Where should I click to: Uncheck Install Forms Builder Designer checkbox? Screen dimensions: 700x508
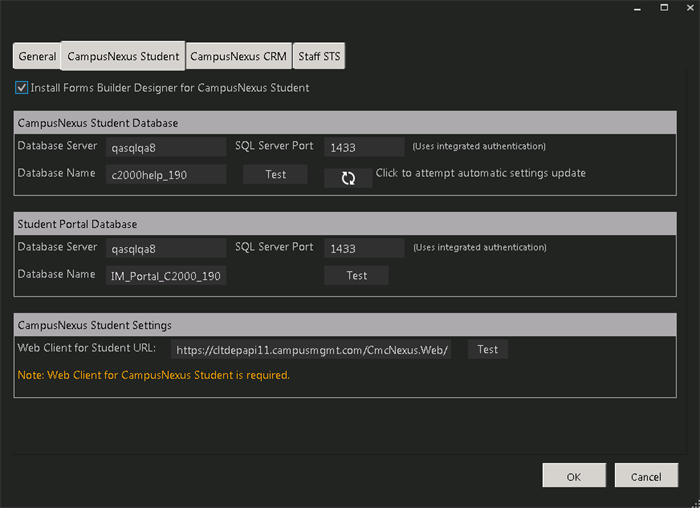click(x=21, y=87)
